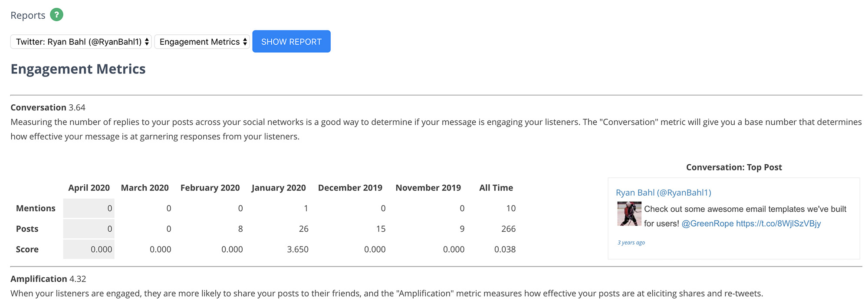
Task: Open the Ryan Bahl (@RyanBahl1) profile link
Action: tap(663, 193)
